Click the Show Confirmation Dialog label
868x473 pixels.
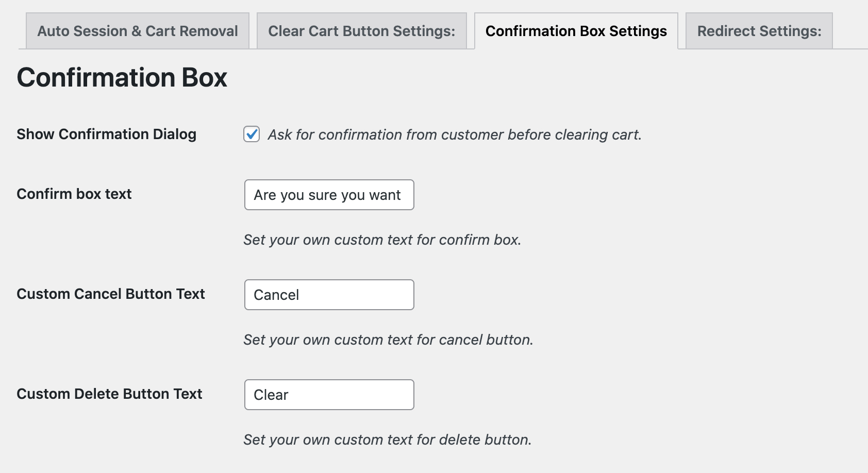106,134
